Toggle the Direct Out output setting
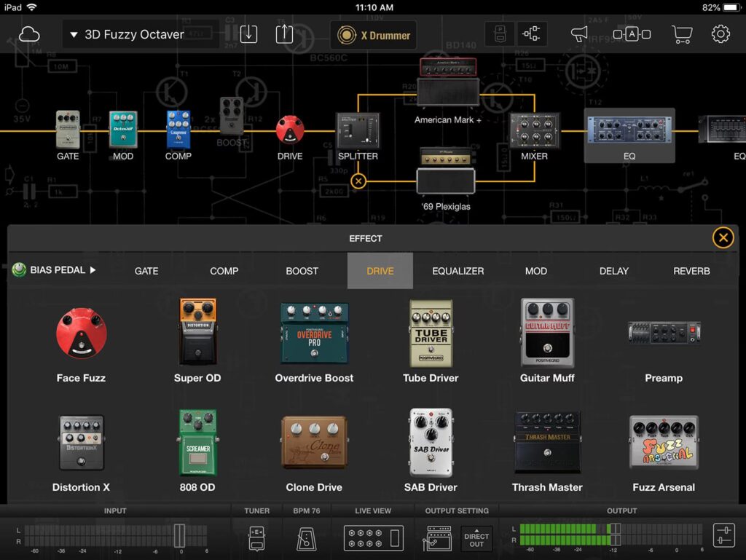The height and width of the screenshot is (560, 746). tap(476, 539)
